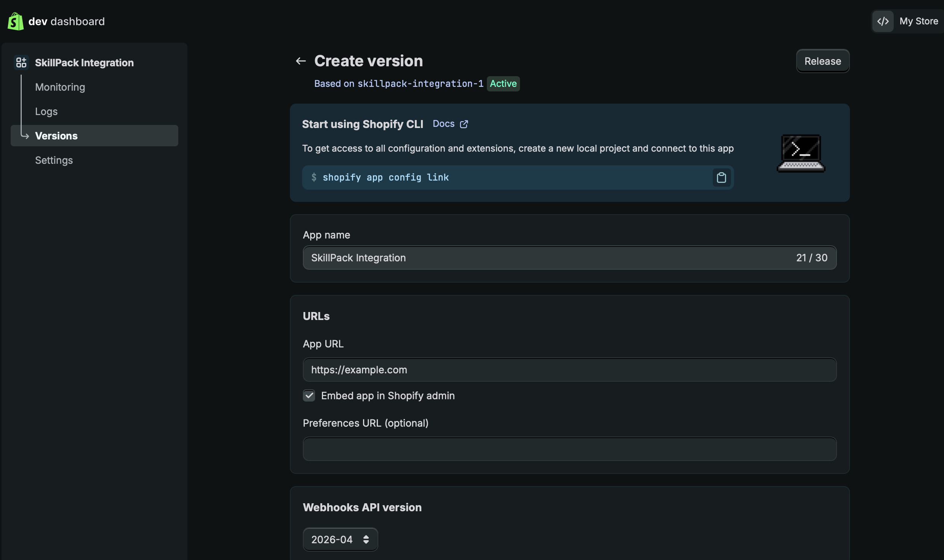The height and width of the screenshot is (560, 944).
Task: Click the back arrow beside Create version
Action: [x=301, y=61]
